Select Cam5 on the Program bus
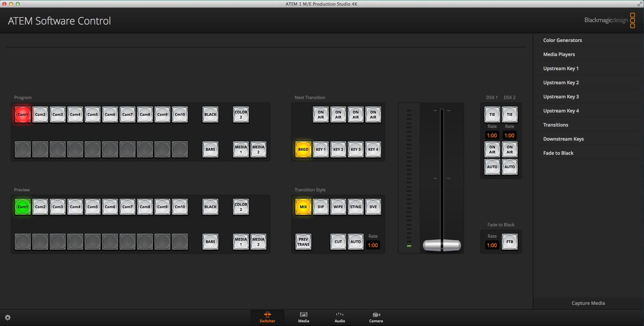This screenshot has height=326, width=644. (93, 114)
